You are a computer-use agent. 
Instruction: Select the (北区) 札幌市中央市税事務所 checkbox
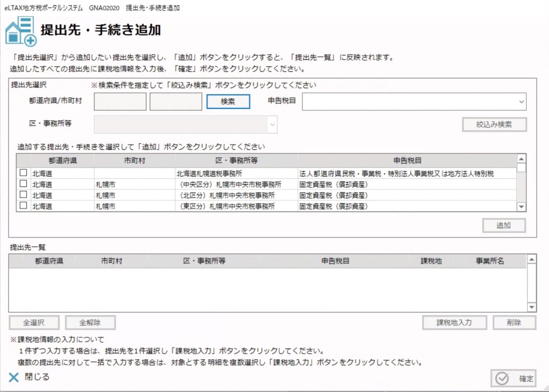[x=23, y=195]
